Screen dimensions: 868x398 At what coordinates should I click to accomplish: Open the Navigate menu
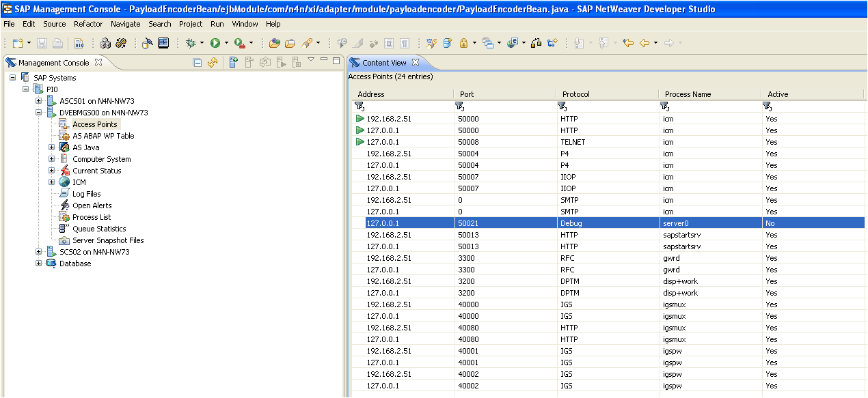[125, 24]
